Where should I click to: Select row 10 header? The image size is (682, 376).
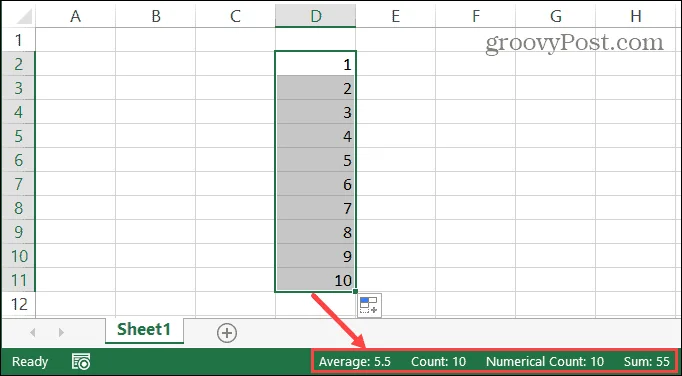point(18,255)
